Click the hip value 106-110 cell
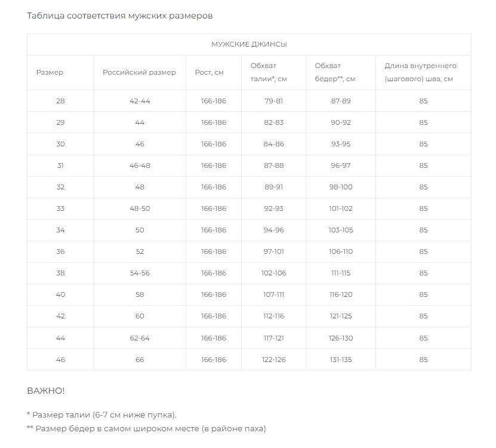This screenshot has height=448, width=496. tap(341, 251)
